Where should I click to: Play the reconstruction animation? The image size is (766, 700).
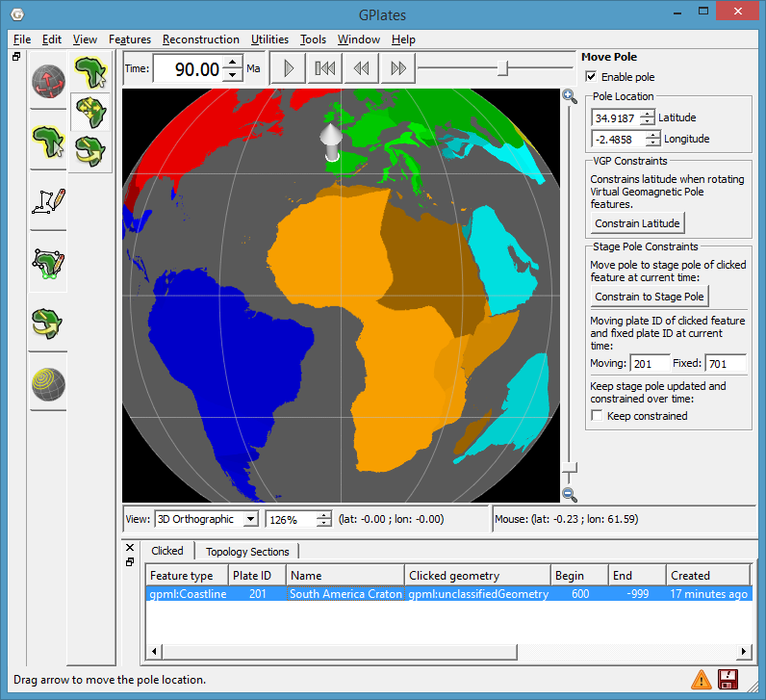point(289,68)
